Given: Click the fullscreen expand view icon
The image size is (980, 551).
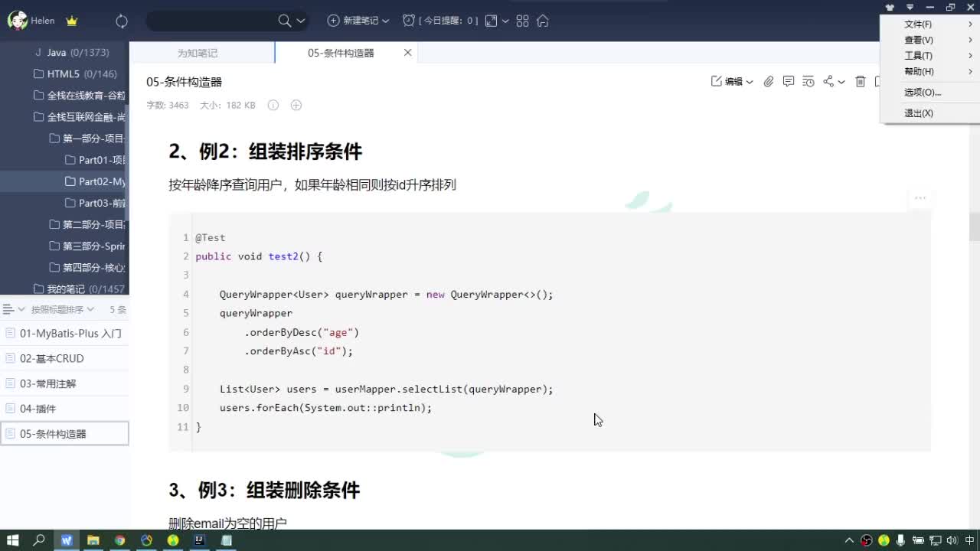Looking at the screenshot, I should point(492,21).
